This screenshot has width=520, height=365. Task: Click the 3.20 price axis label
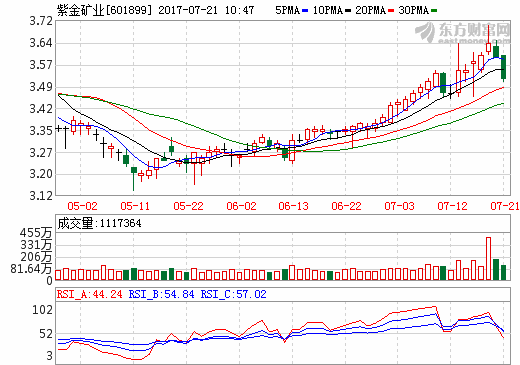(41, 174)
